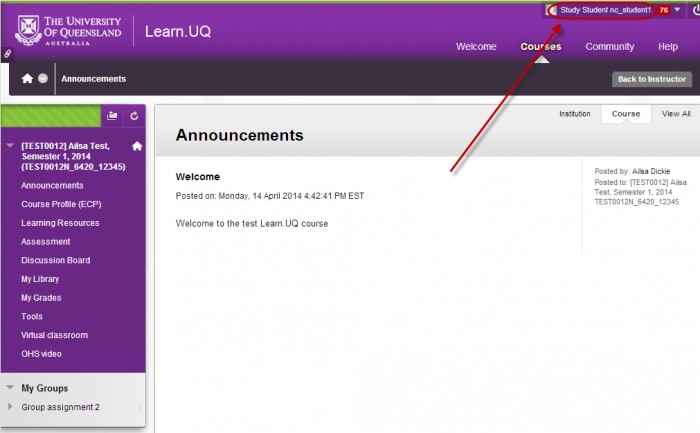Image resolution: width=700 pixels, height=433 pixels.
Task: Open Virtual classroom link
Action: coord(54,335)
